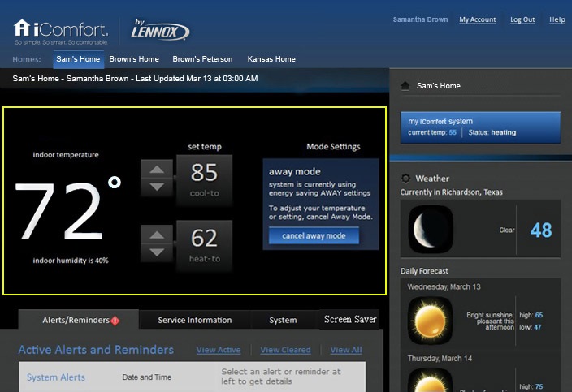Screen dimensions: 572x392
Task: Open the My Account link
Action: tap(477, 19)
